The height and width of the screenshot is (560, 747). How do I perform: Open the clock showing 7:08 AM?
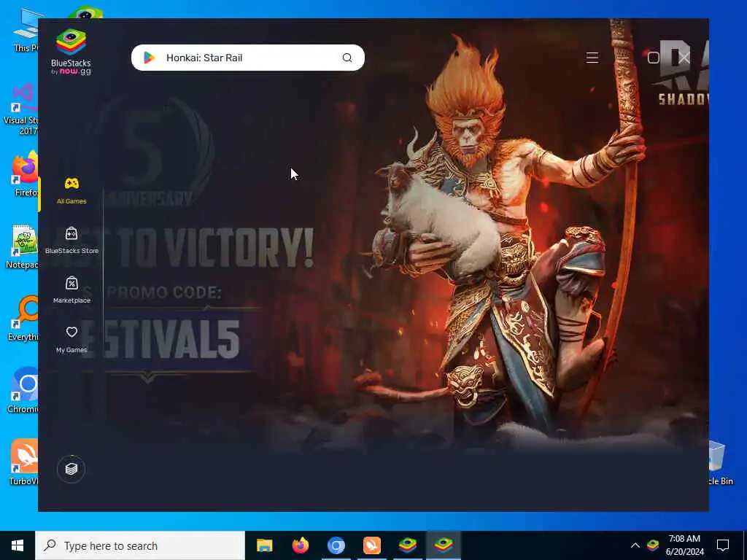click(x=684, y=545)
